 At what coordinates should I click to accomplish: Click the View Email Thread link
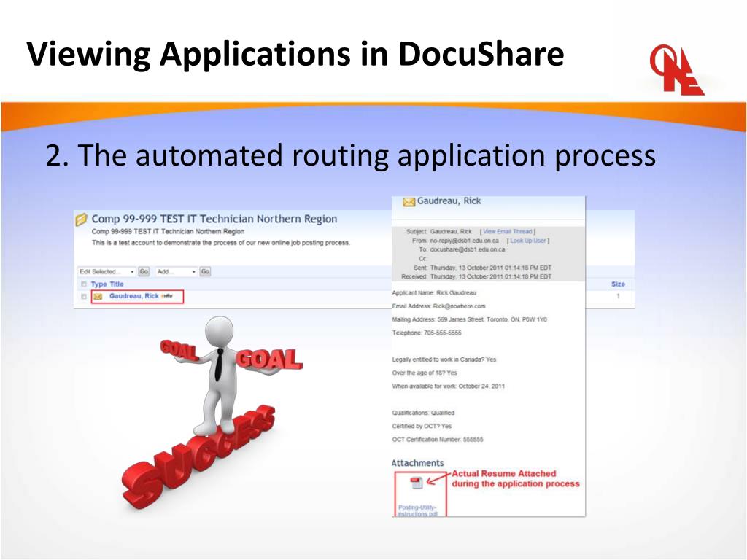508,231
